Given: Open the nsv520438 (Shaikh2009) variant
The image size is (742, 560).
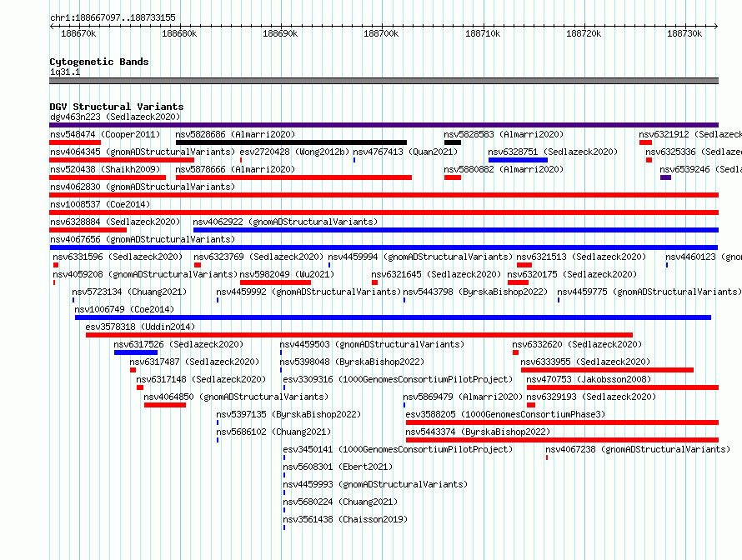Looking at the screenshot, I should [105, 169].
